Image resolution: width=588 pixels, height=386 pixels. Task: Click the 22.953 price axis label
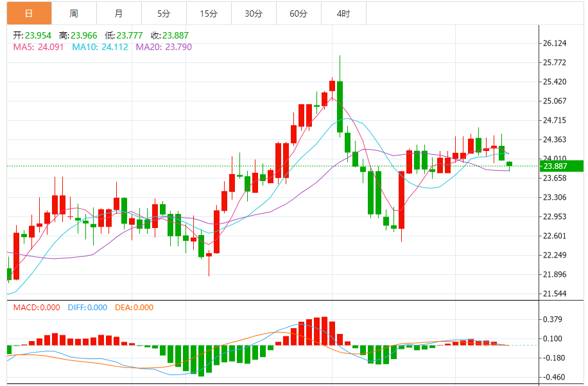[x=555, y=216]
